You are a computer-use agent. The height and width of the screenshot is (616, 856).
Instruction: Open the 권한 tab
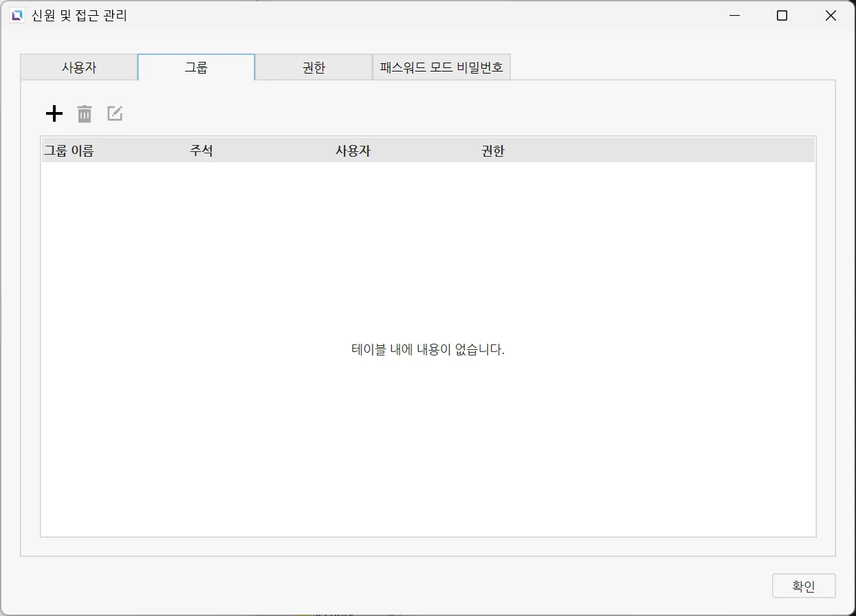tap(314, 67)
